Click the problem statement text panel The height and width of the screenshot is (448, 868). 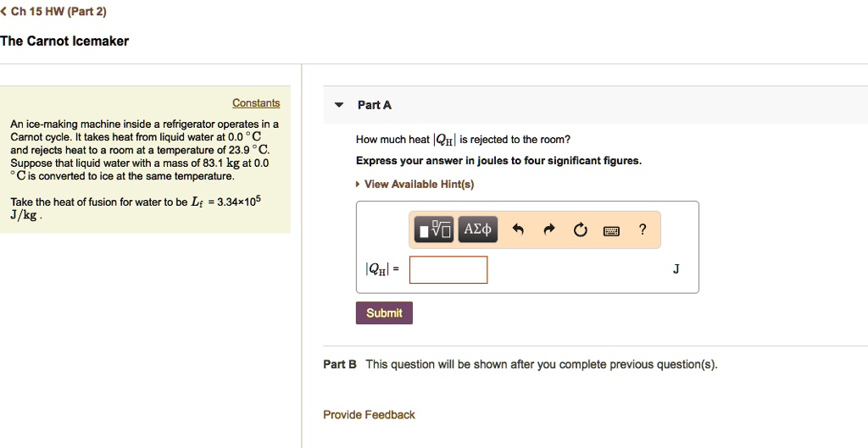coord(144,151)
